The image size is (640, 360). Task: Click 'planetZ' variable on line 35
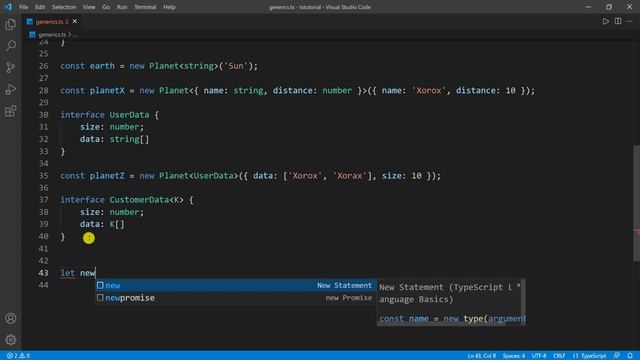point(107,176)
